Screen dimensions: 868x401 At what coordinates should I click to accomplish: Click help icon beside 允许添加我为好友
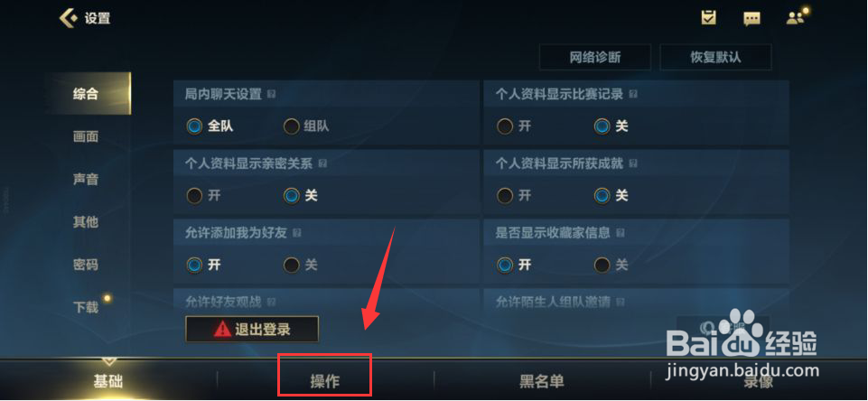pyautogui.click(x=297, y=233)
